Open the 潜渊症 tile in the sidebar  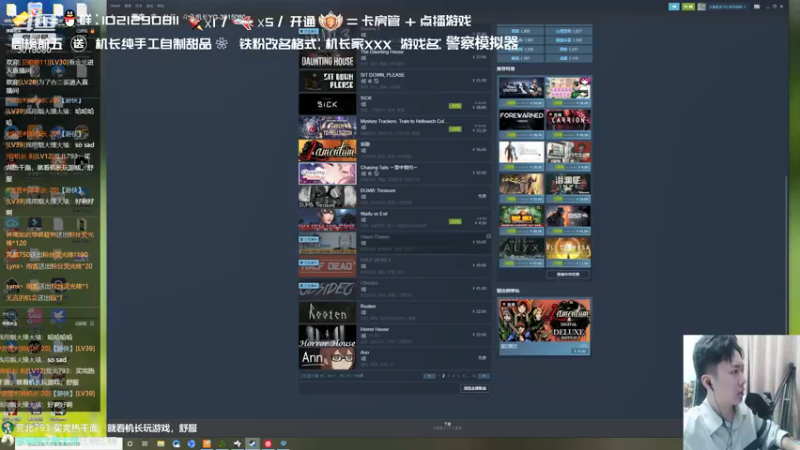click(x=568, y=188)
